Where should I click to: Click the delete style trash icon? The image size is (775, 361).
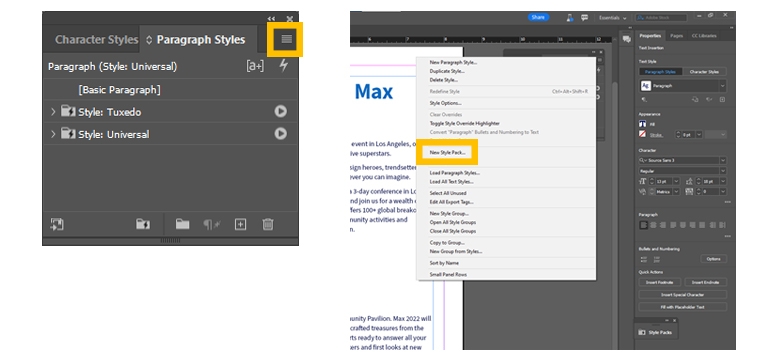pyautogui.click(x=267, y=225)
